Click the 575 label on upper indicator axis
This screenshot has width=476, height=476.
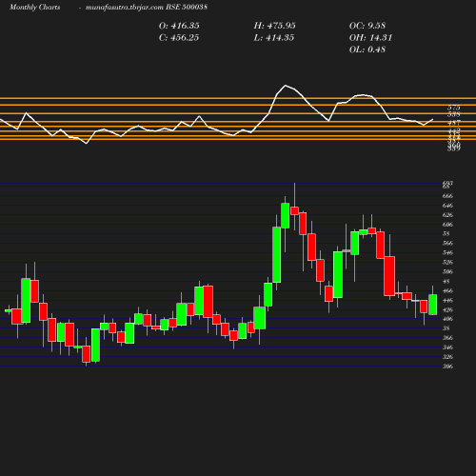(454, 109)
